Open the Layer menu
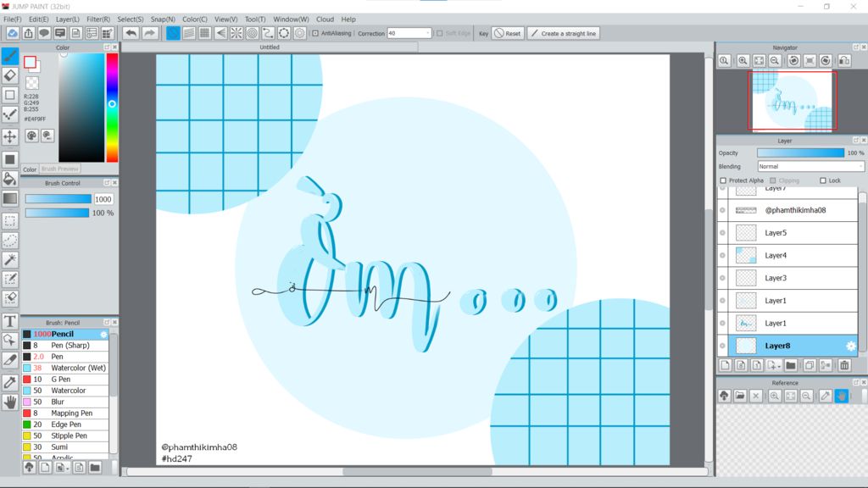 [x=68, y=19]
